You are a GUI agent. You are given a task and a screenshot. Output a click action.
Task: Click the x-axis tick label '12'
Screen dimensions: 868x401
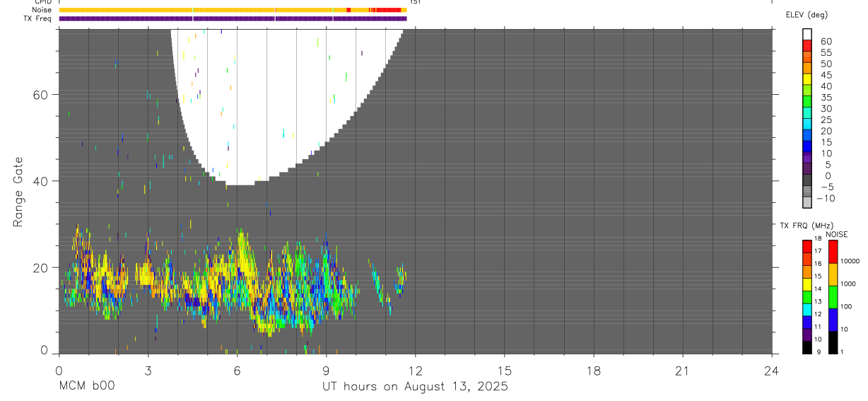415,370
